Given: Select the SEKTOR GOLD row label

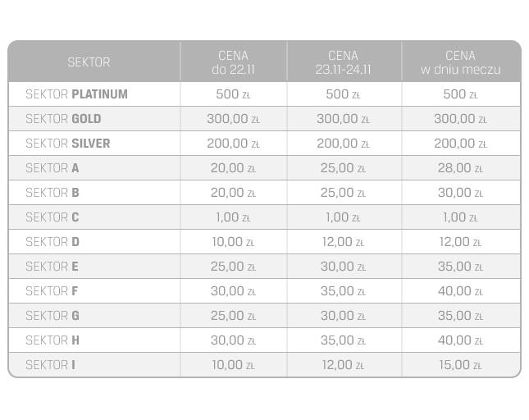Looking at the screenshot, I should [63, 119].
